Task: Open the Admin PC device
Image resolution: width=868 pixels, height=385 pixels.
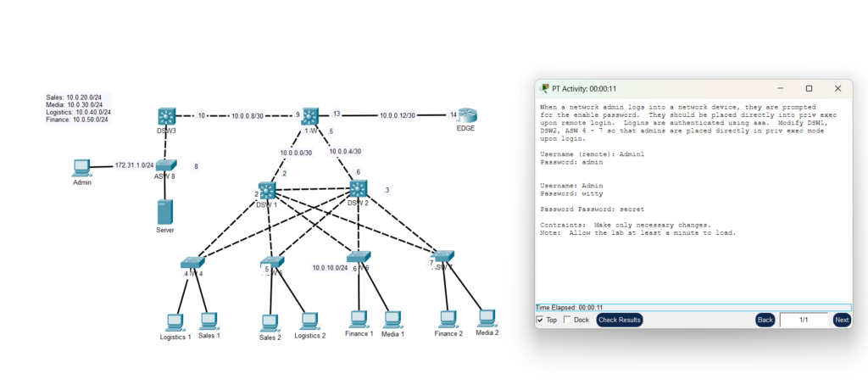Action: point(81,167)
